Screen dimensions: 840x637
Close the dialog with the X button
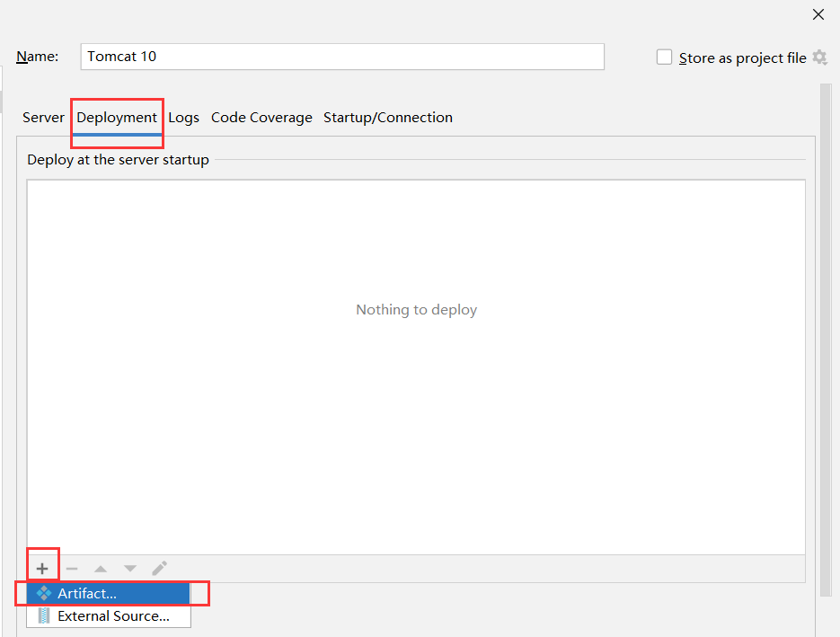(818, 14)
